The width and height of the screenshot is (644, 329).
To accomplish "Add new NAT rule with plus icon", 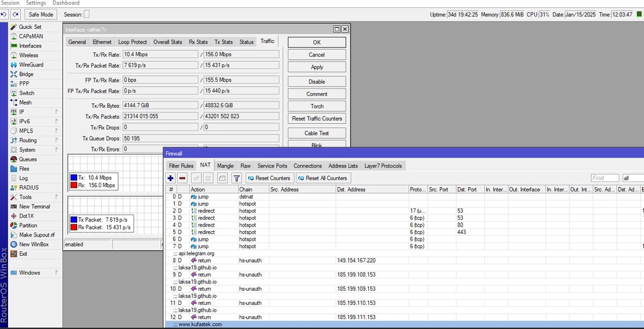I will coord(170,178).
